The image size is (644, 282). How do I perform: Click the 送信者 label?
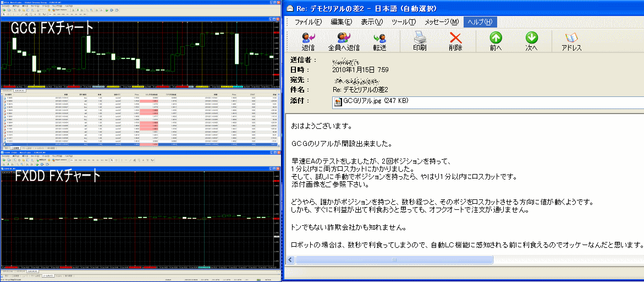click(x=304, y=60)
